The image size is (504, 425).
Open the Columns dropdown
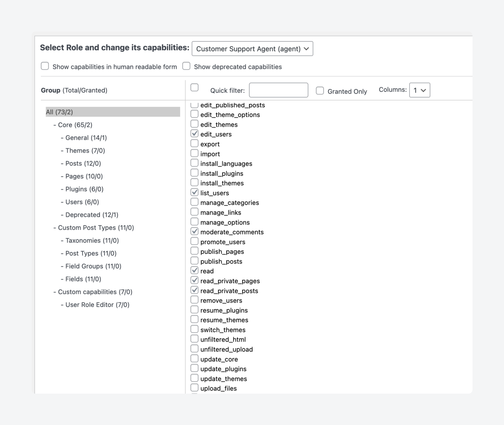click(x=419, y=90)
